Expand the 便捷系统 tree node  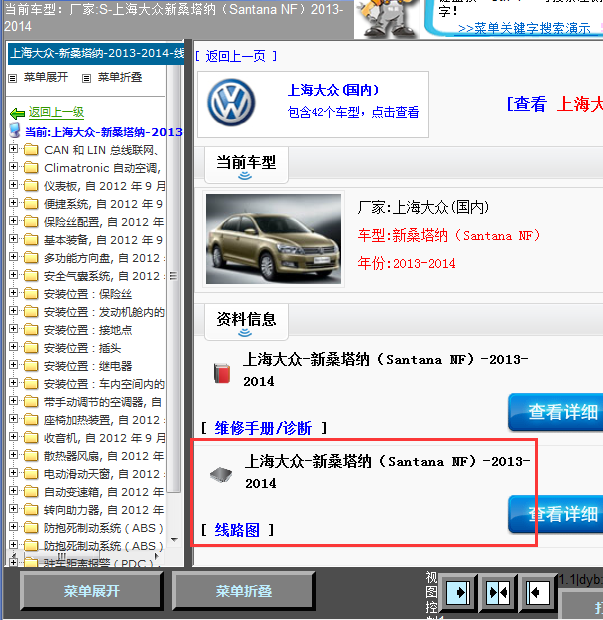[13, 203]
